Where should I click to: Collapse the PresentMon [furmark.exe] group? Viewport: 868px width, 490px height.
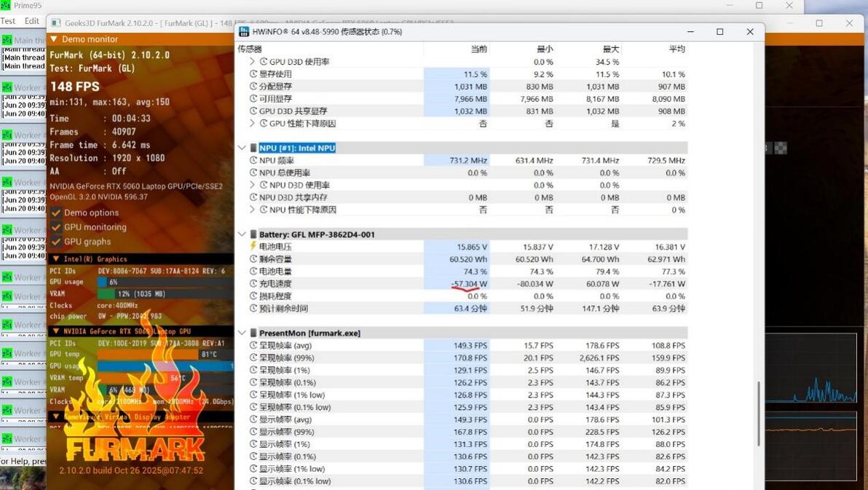(x=242, y=333)
